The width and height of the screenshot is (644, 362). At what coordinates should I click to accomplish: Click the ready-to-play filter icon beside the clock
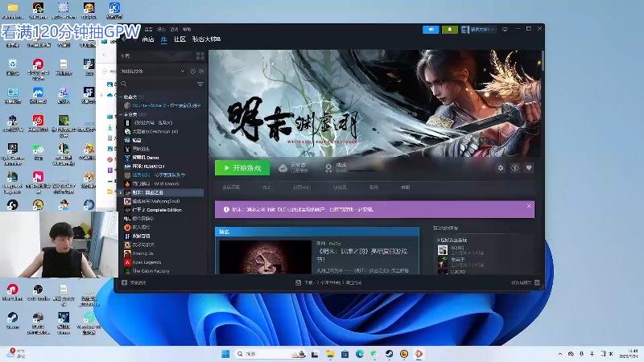(x=201, y=72)
